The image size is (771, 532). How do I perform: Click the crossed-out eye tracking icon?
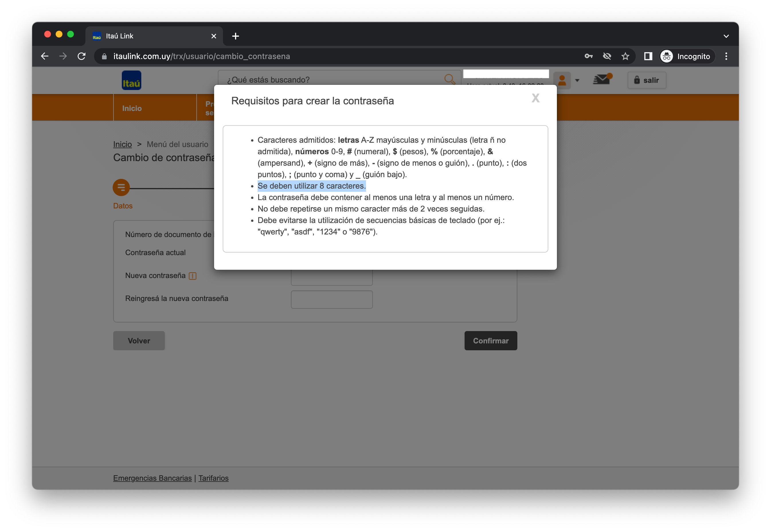click(607, 56)
